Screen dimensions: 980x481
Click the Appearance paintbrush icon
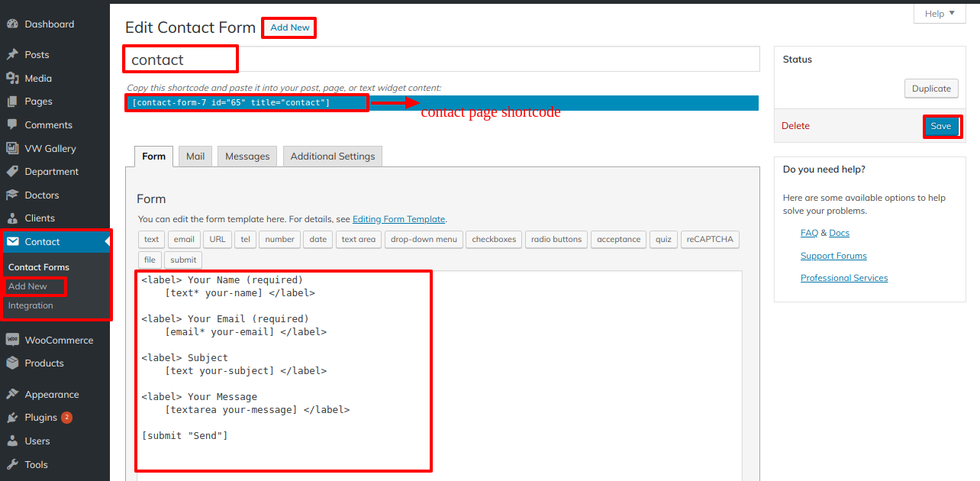coord(12,395)
